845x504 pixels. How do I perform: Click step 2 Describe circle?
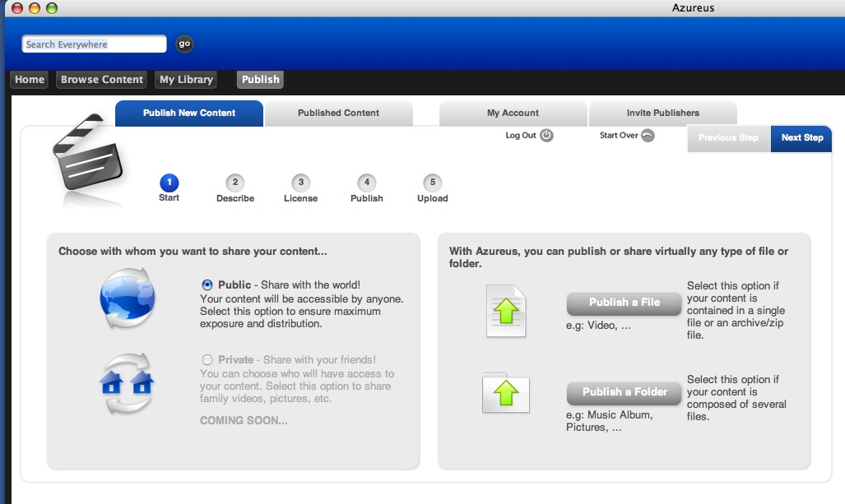pos(235,183)
